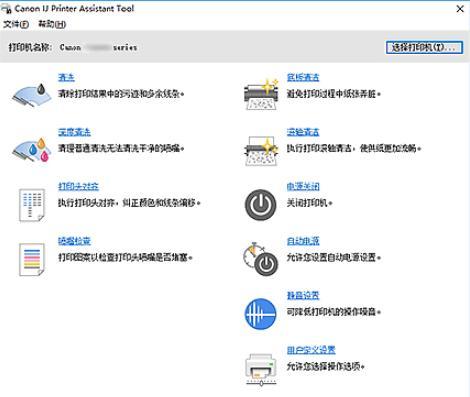Click the description text under 打印头对齐
Screen dimensions: 470x397
129,203
